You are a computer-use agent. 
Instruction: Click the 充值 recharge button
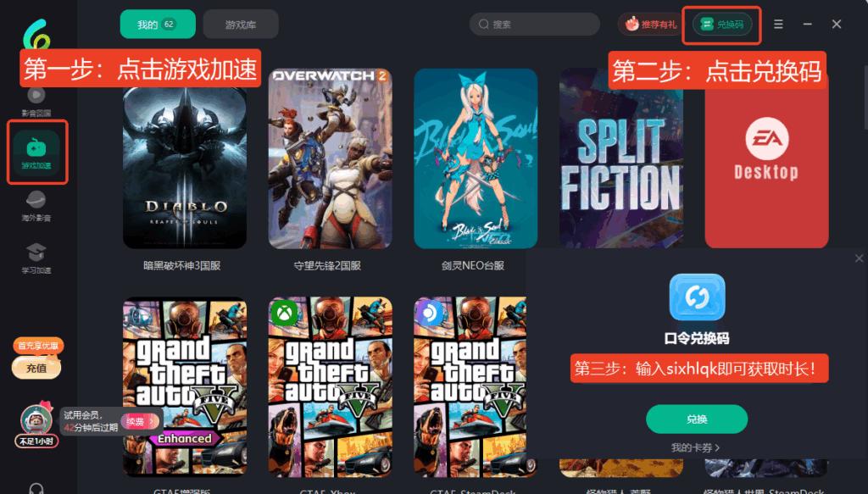coord(36,368)
